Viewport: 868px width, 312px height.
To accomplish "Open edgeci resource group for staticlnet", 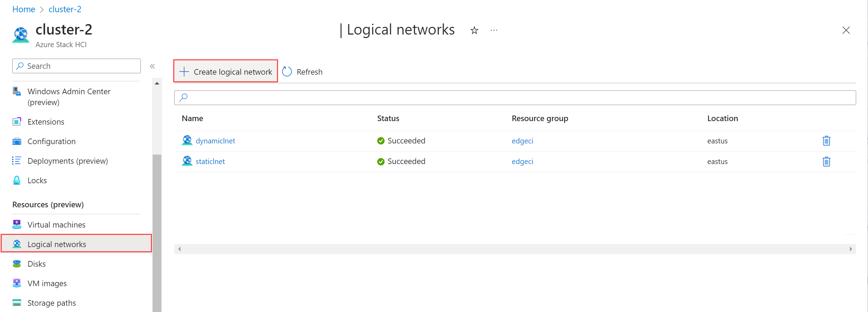I will tap(522, 161).
